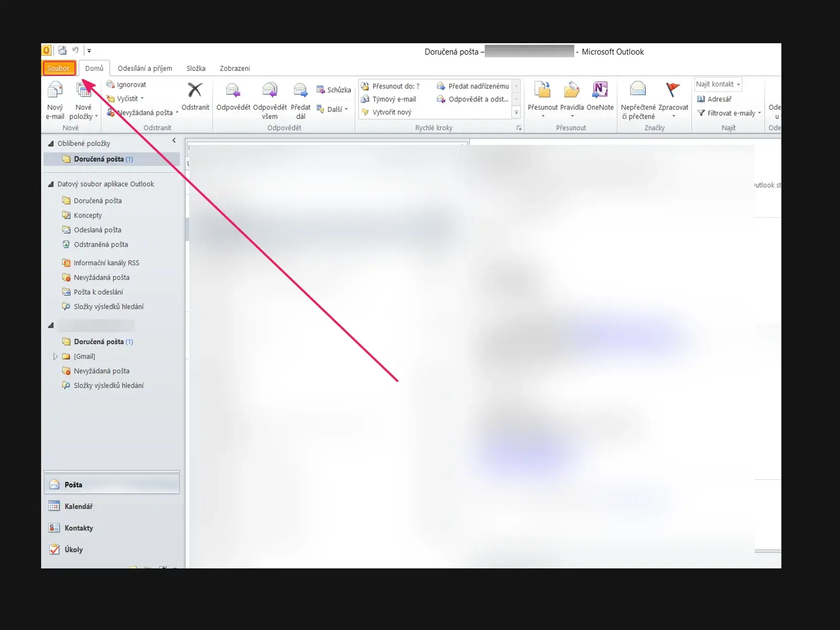Viewport: 840px width, 630px height.
Task: Open the Další reply options dropdown
Action: (332, 109)
